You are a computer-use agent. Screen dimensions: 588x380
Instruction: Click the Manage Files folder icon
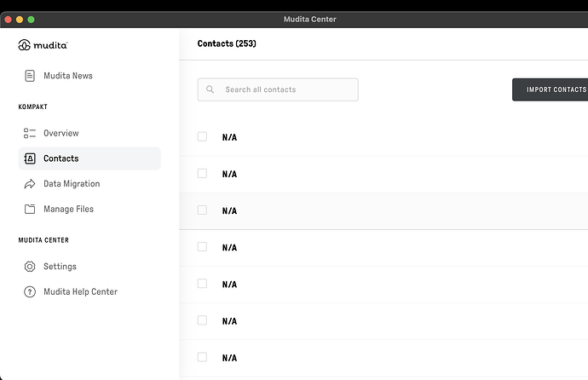tap(30, 209)
